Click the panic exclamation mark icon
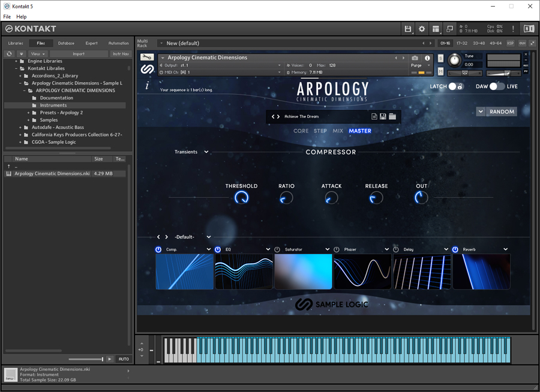The image size is (540, 392). tap(513, 29)
